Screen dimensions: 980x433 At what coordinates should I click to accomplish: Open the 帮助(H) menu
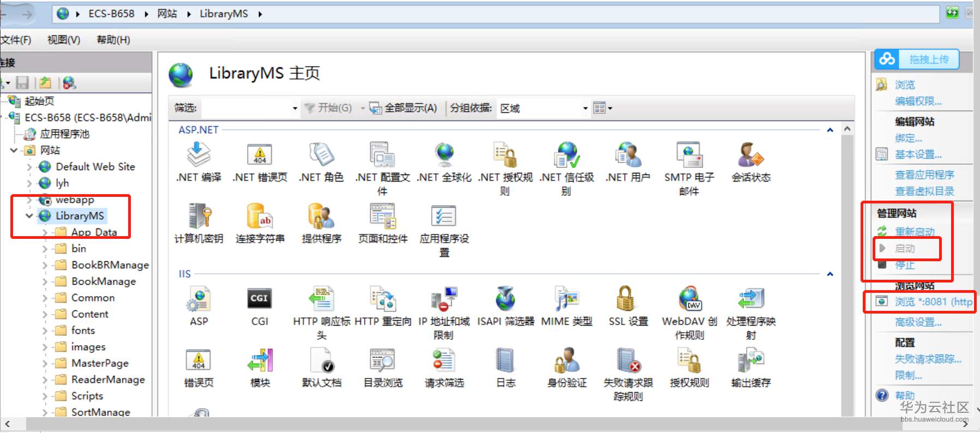click(x=113, y=40)
